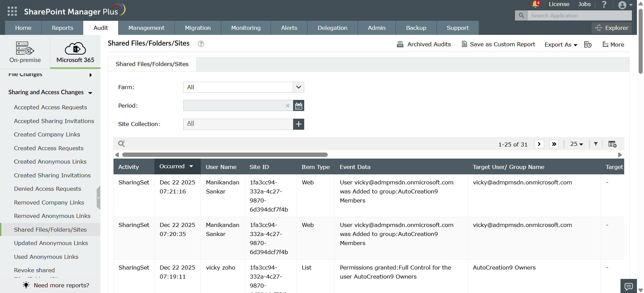This screenshot has width=644, height=293.
Task: Open the Admin tab
Action: (377, 28)
